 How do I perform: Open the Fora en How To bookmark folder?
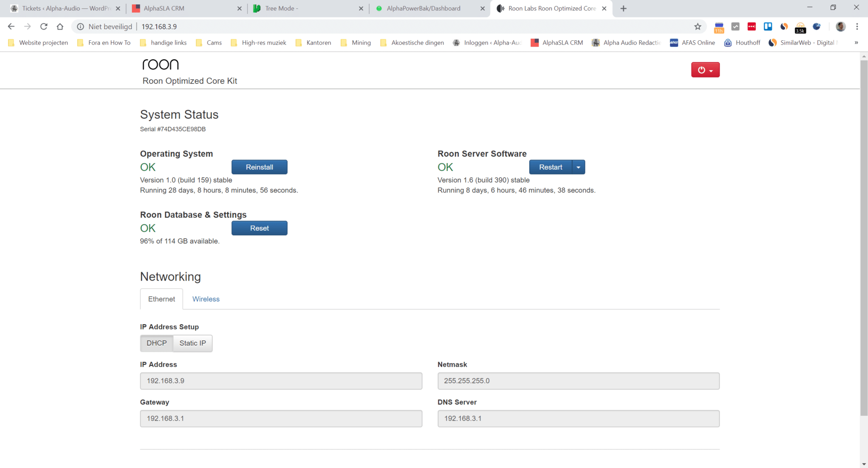tap(104, 42)
